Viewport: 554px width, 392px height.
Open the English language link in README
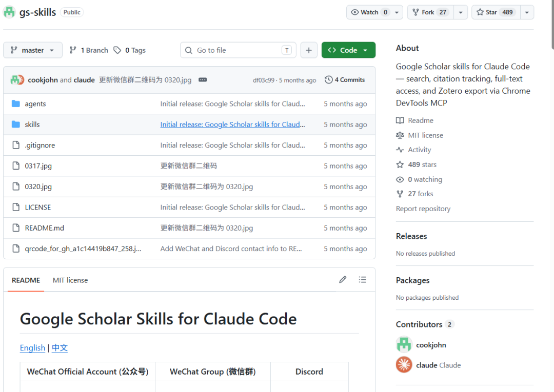pyautogui.click(x=32, y=348)
